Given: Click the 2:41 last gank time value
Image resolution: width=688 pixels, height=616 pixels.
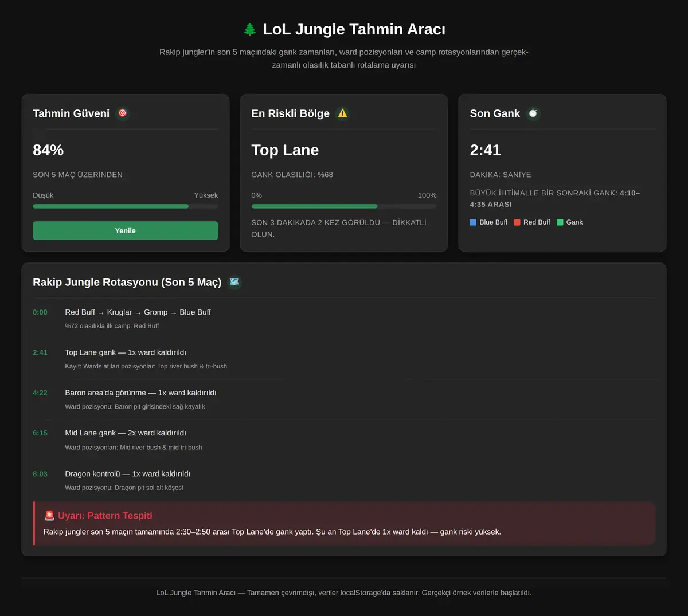Looking at the screenshot, I should tap(486, 150).
